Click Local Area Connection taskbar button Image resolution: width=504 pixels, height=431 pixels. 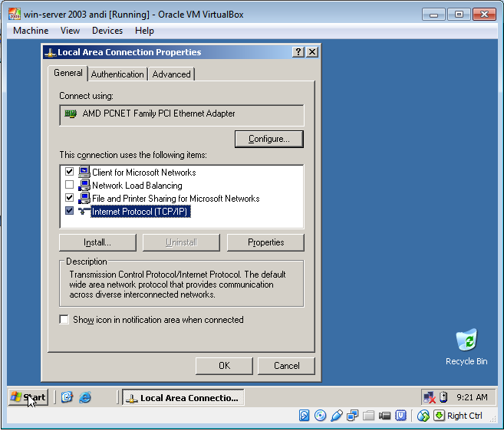[183, 397]
